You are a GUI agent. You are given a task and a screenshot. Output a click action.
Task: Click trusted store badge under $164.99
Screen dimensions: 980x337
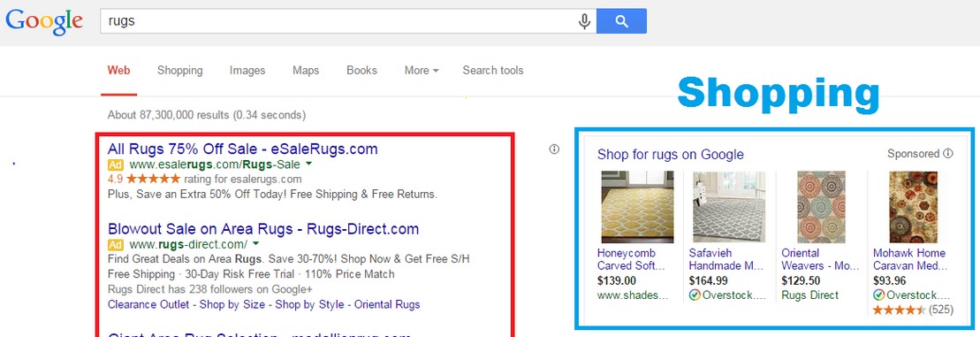[695, 295]
